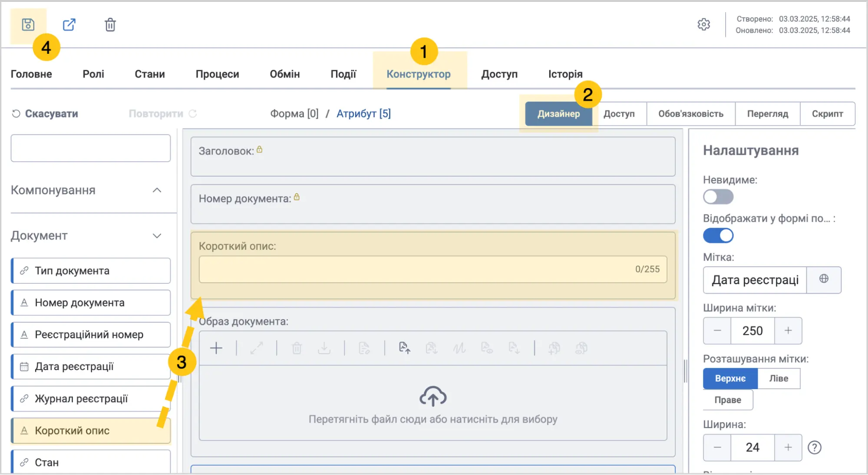The width and height of the screenshot is (868, 475).
Task: Click the Атрибут [5] breadcrumb link
Action: coord(363,114)
